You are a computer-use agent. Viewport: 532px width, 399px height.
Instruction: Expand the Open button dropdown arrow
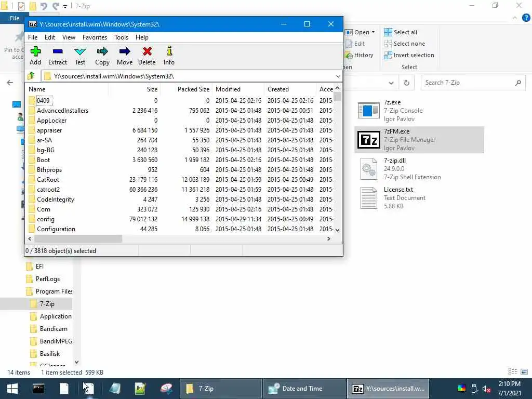[x=373, y=32]
